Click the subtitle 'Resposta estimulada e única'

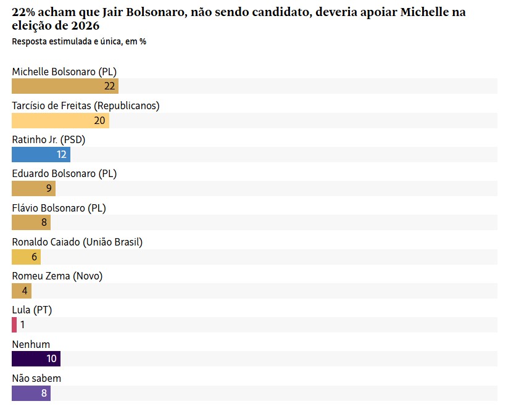(x=79, y=42)
